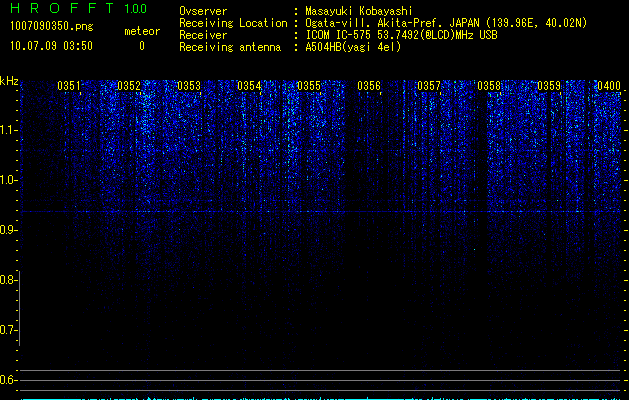
Task: Click the 1.0 kHz axis label
Action: [8, 180]
